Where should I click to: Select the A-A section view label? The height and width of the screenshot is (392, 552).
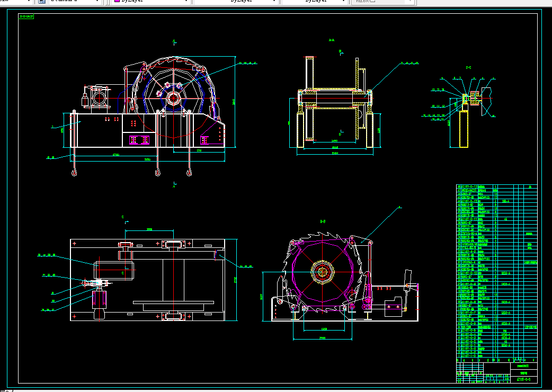coord(331,40)
